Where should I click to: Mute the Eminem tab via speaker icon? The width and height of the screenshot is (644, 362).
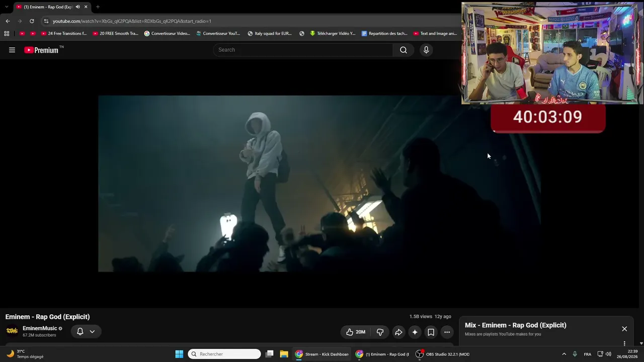(77, 7)
